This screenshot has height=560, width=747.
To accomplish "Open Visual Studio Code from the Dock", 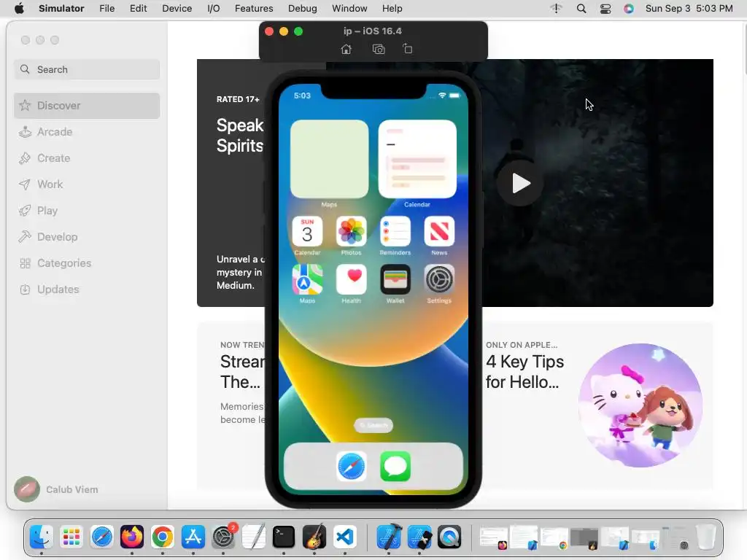I will pyautogui.click(x=345, y=537).
